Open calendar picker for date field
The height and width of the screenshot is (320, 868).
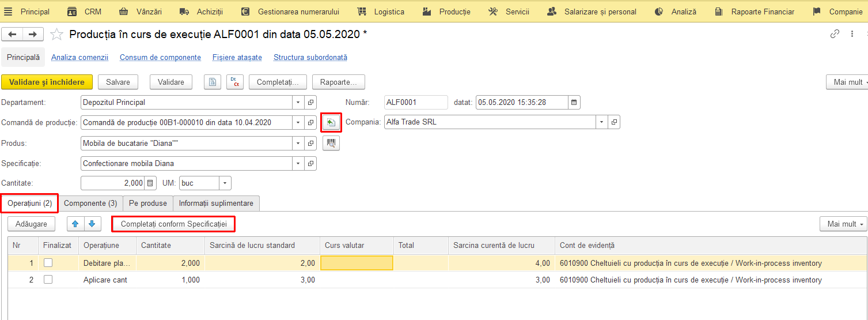(x=574, y=103)
